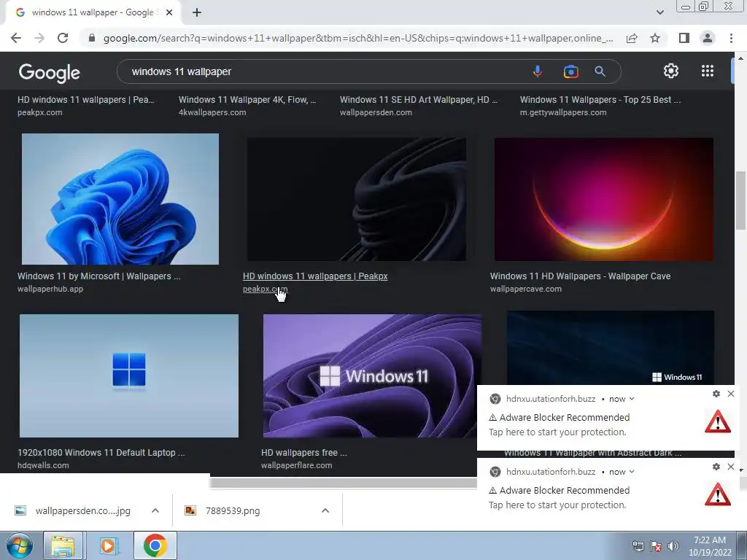Go back to the previous page
Image resolution: width=747 pixels, height=560 pixels.
pyautogui.click(x=16, y=38)
